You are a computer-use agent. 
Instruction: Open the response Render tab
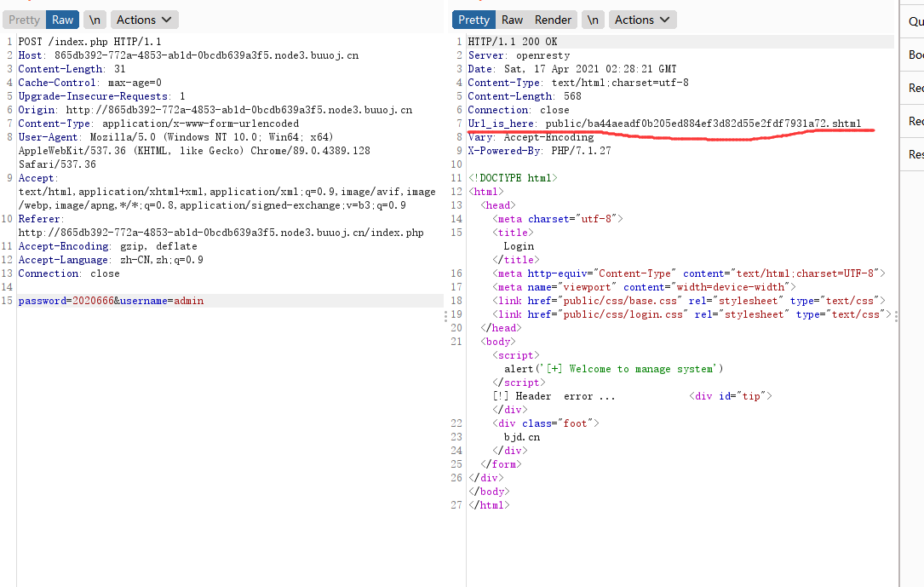[553, 20]
